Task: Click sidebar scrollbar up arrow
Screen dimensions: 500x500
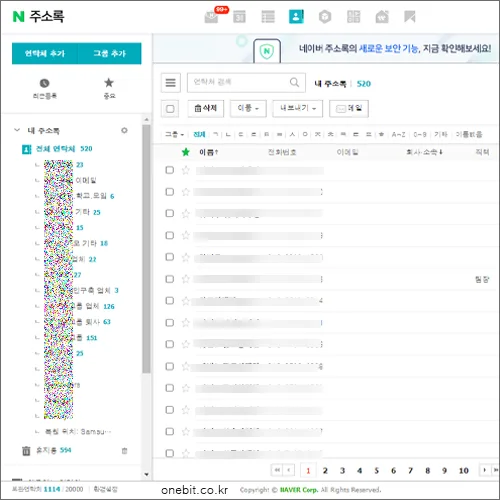Action: click(146, 119)
